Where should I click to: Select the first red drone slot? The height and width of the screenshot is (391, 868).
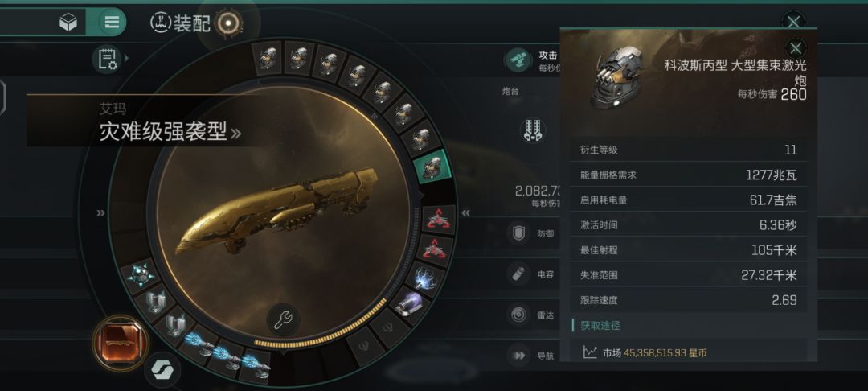[439, 220]
